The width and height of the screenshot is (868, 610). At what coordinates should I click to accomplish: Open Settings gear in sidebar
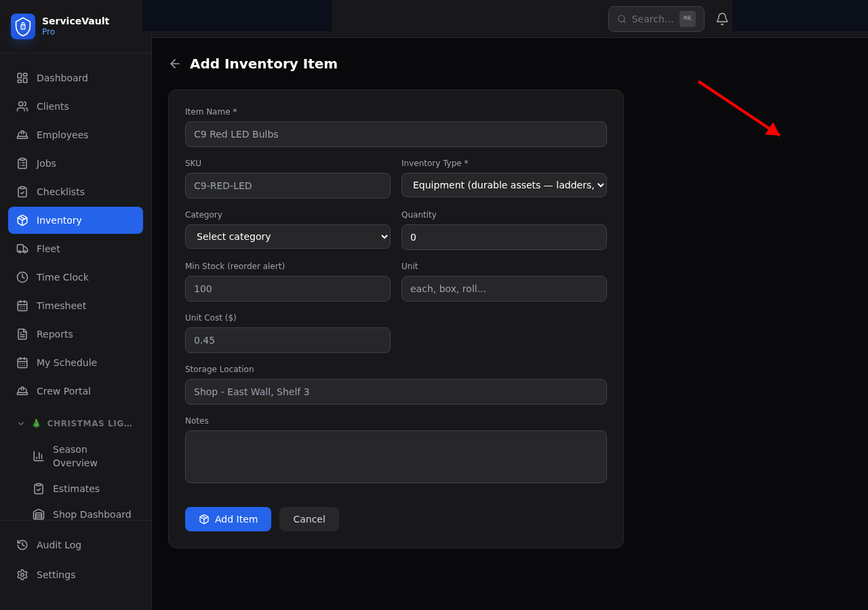(22, 575)
